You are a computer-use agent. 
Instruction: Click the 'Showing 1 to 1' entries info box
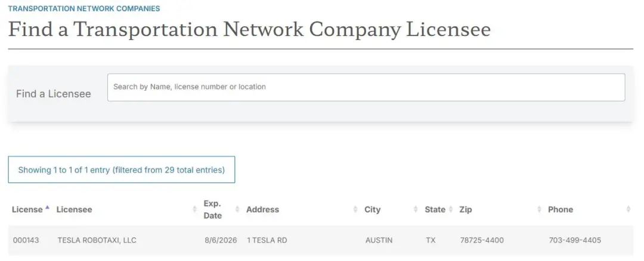[x=121, y=170]
